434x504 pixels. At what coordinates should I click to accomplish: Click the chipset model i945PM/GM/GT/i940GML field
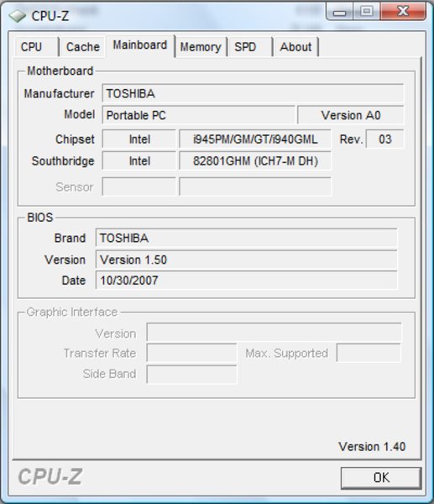click(255, 139)
